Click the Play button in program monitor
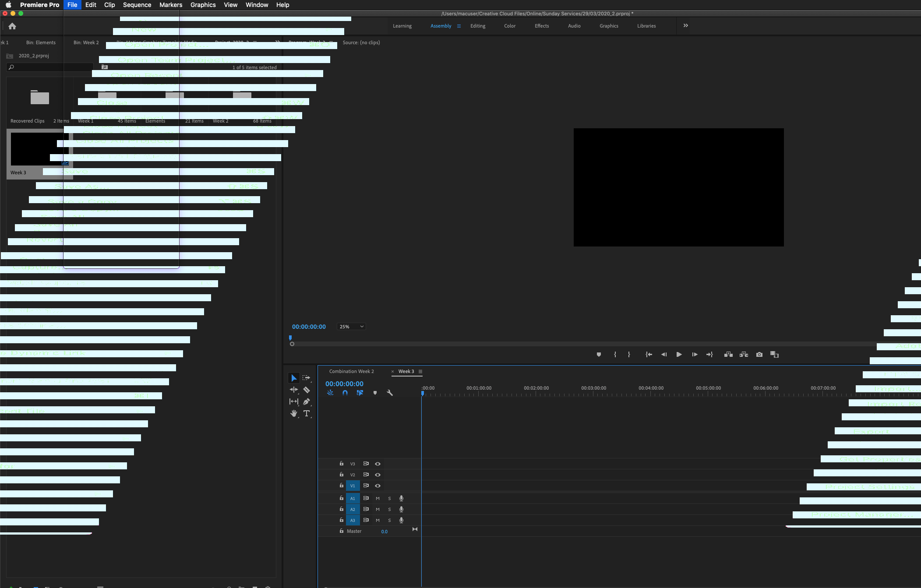The image size is (921, 588). 679,354
